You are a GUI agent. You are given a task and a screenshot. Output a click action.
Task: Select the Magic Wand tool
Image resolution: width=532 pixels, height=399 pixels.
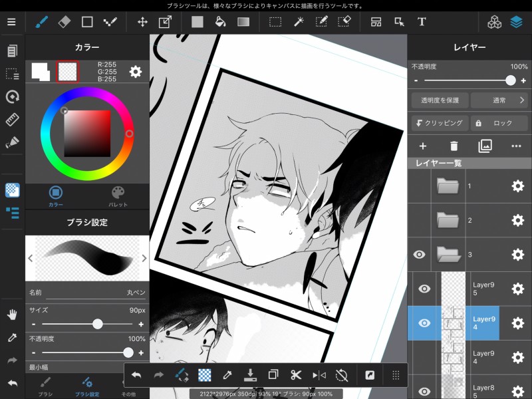pos(299,22)
